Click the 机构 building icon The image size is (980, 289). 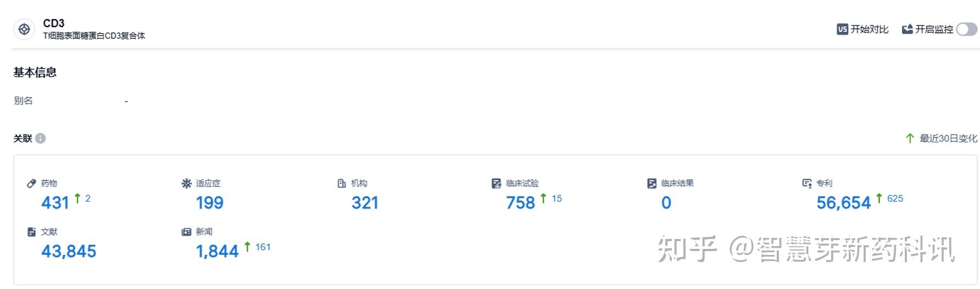342,184
